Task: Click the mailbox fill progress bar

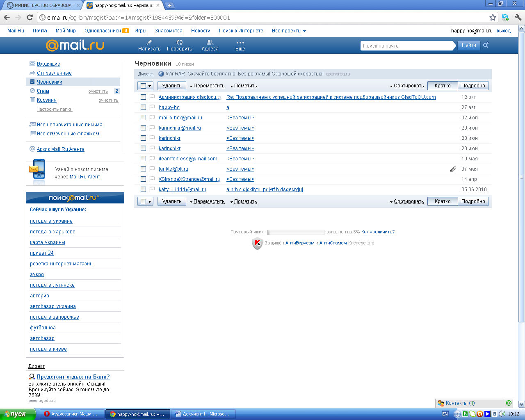Action: (296, 232)
